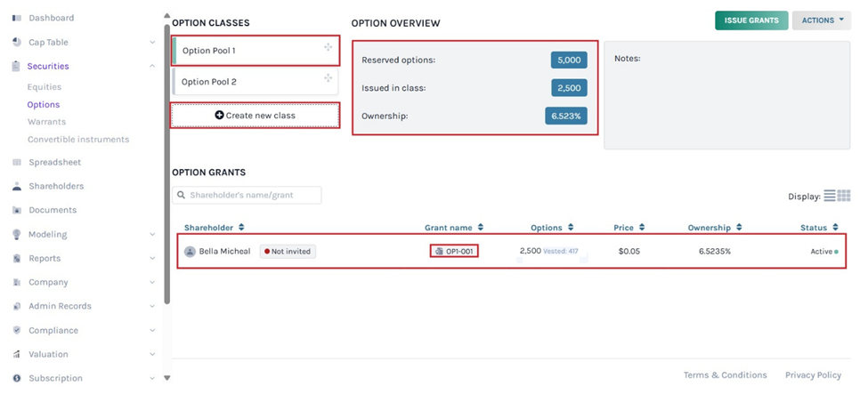The height and width of the screenshot is (394, 868).
Task: Open the Equities submenu item
Action: [x=45, y=87]
